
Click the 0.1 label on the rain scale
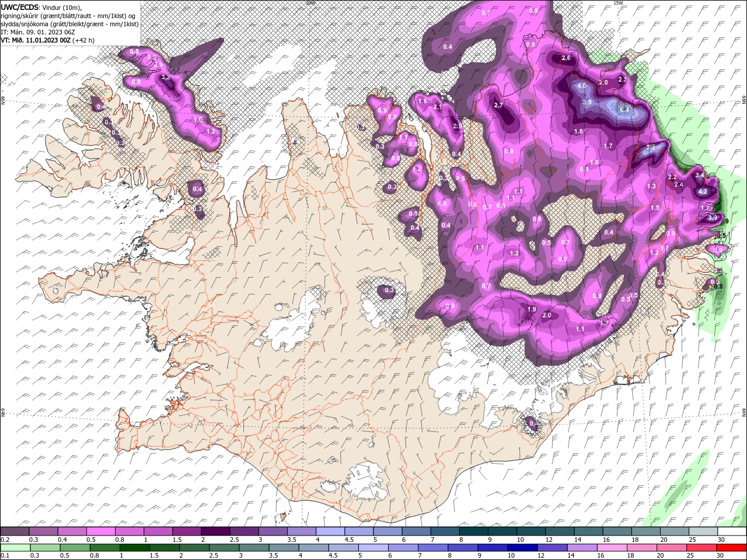pyautogui.click(x=5, y=556)
